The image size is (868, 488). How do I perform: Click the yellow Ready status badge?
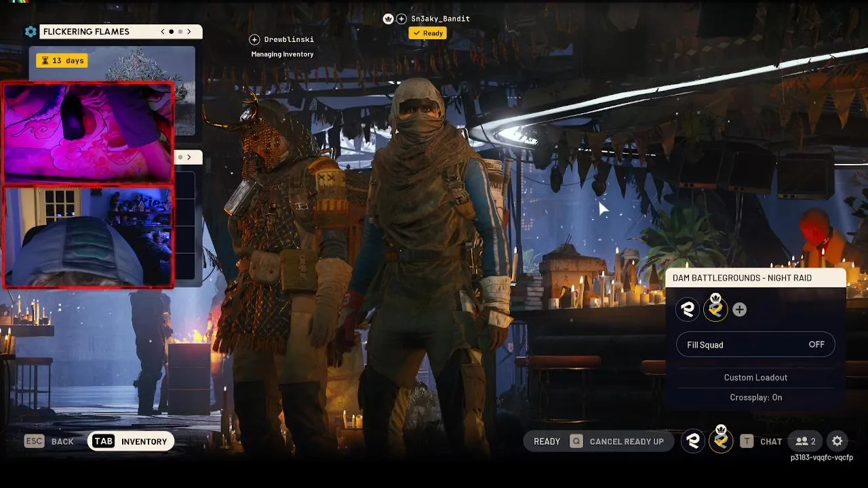click(x=427, y=33)
